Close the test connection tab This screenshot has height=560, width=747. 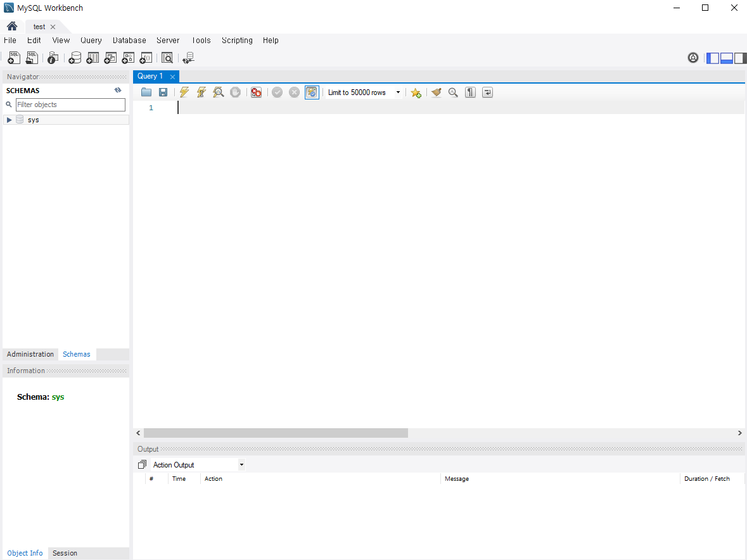coord(53,27)
